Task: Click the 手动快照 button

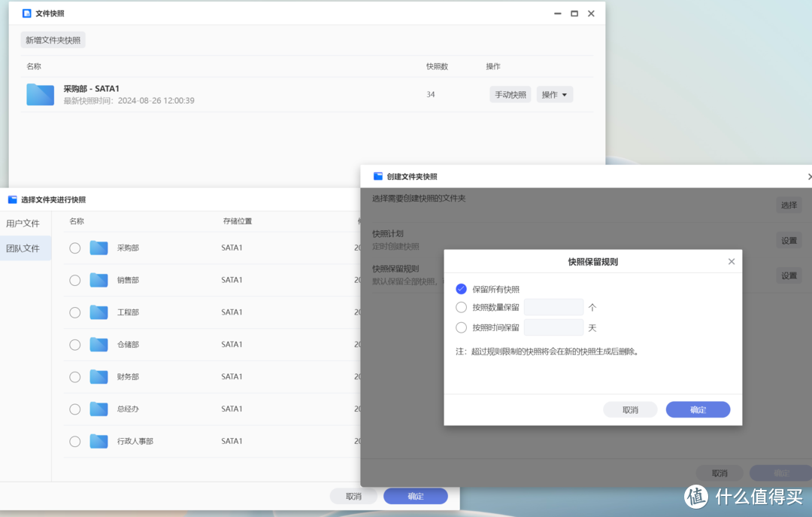Action: 510,94
